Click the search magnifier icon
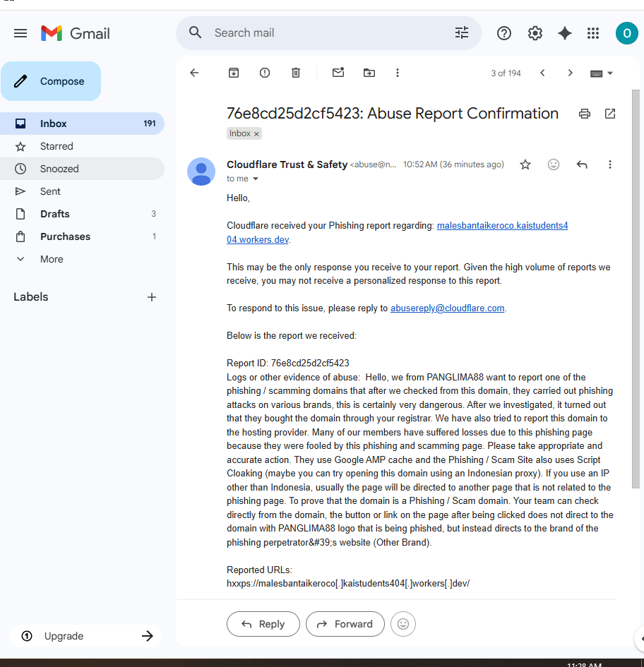Image resolution: width=644 pixels, height=667 pixels. point(195,32)
